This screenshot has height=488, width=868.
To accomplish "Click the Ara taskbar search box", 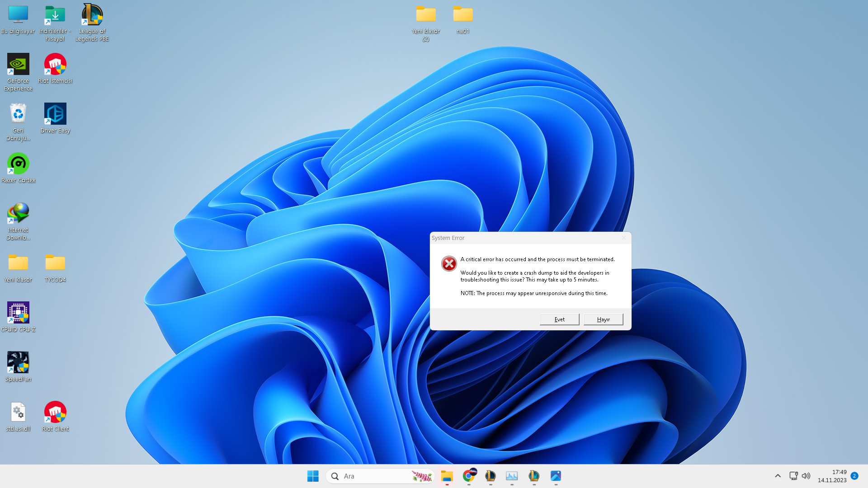I will [380, 476].
